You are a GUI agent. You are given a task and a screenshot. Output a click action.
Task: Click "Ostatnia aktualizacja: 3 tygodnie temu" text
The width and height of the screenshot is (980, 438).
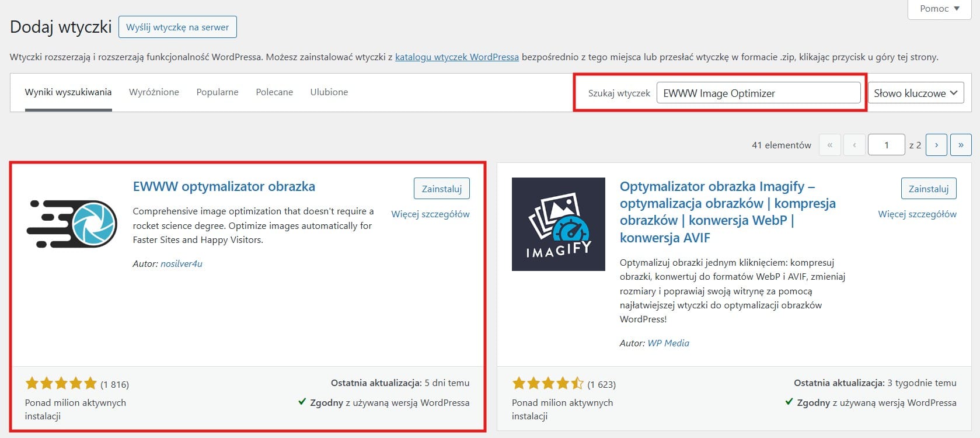coord(875,383)
